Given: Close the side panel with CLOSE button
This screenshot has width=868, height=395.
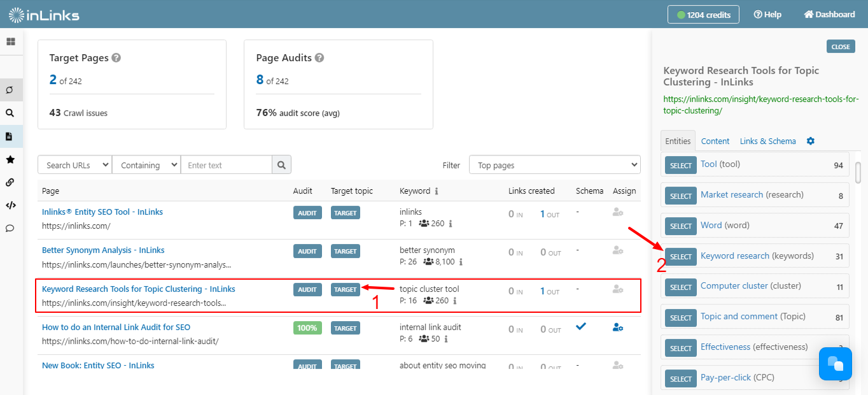Looking at the screenshot, I should tap(841, 47).
